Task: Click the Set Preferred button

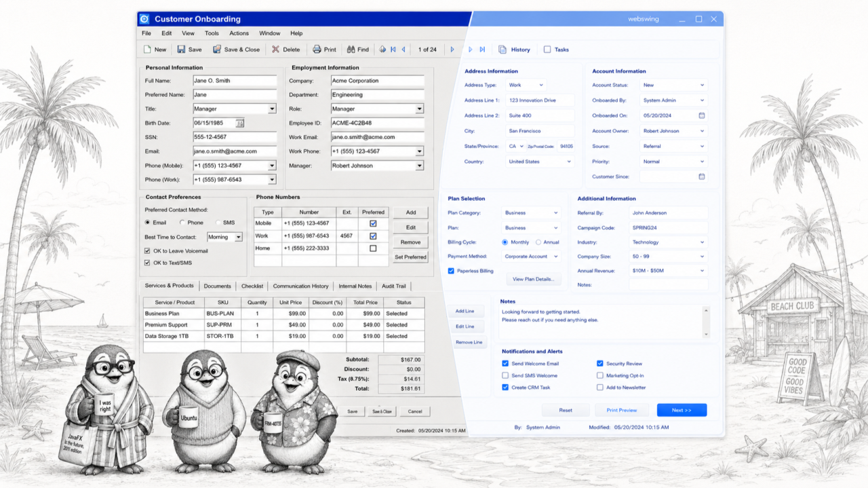Action: click(x=410, y=257)
